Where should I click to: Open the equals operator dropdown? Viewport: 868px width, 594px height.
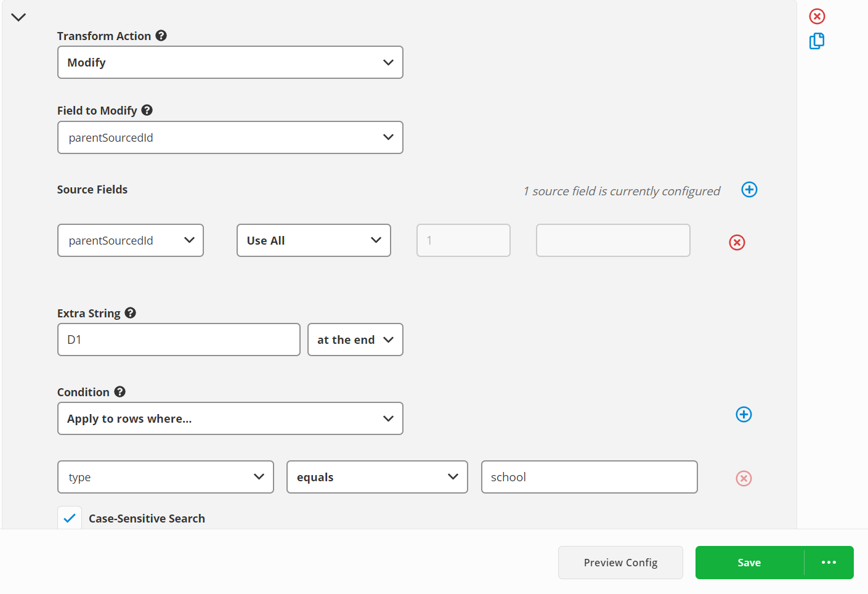pyautogui.click(x=376, y=477)
